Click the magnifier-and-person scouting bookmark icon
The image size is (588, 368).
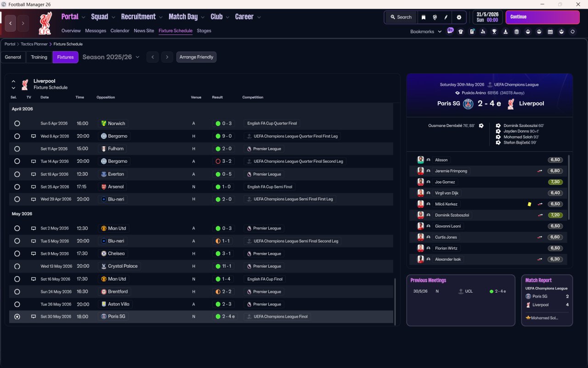pos(483,32)
